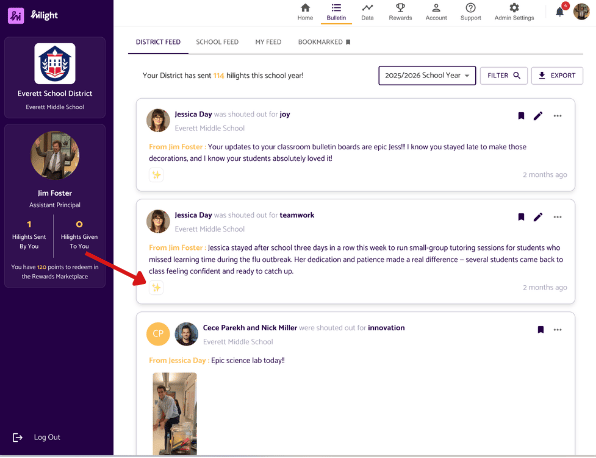Viewport: 596px width, 458px height.
Task: Open the Admin Settings gear icon
Action: tap(514, 8)
